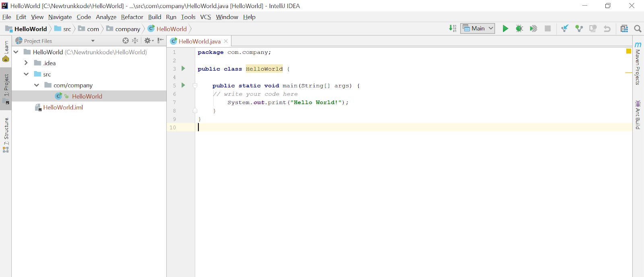Click highlighted HelloWorld class name in editor
Image resolution: width=644 pixels, height=277 pixels.
coord(264,69)
